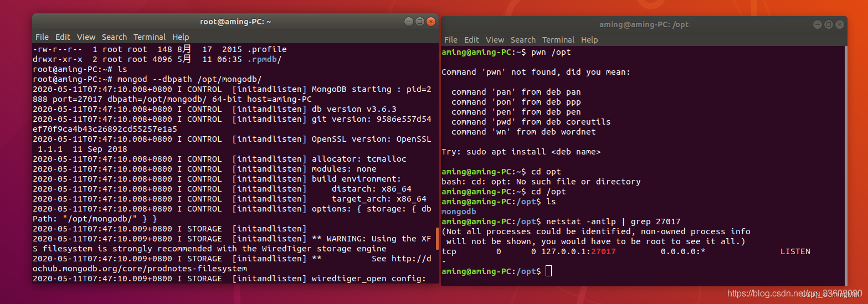Viewport: 868px width, 304px height.
Task: Click 'distarch: x86_64' log line
Action: 372,189
